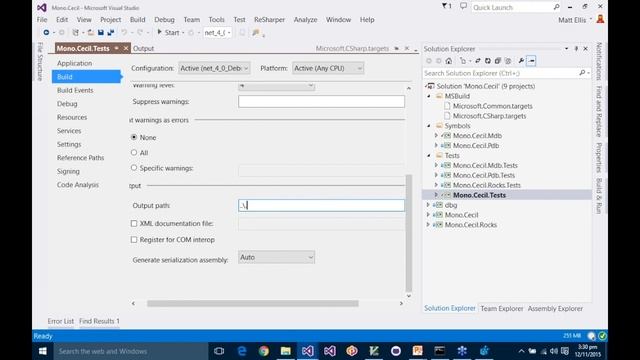This screenshot has width=640, height=360.
Task: Click the Task View taskbar icon
Action: click(219, 351)
